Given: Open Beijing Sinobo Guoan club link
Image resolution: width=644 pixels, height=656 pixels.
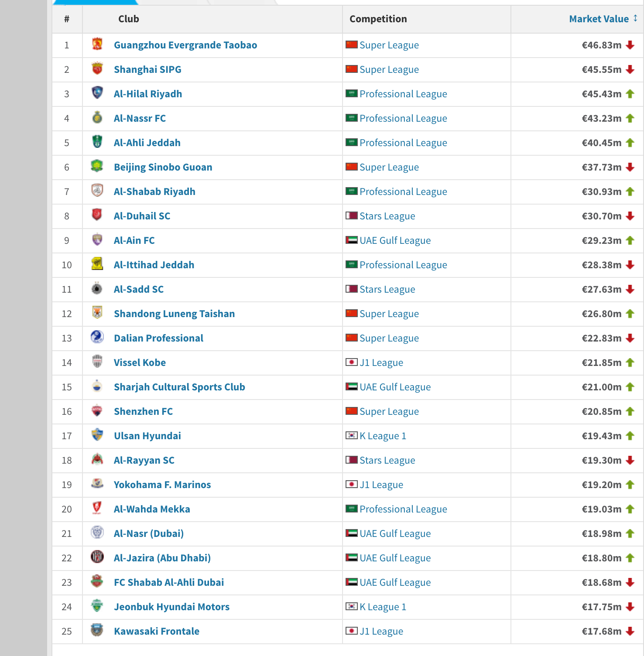Looking at the screenshot, I should tap(163, 167).
